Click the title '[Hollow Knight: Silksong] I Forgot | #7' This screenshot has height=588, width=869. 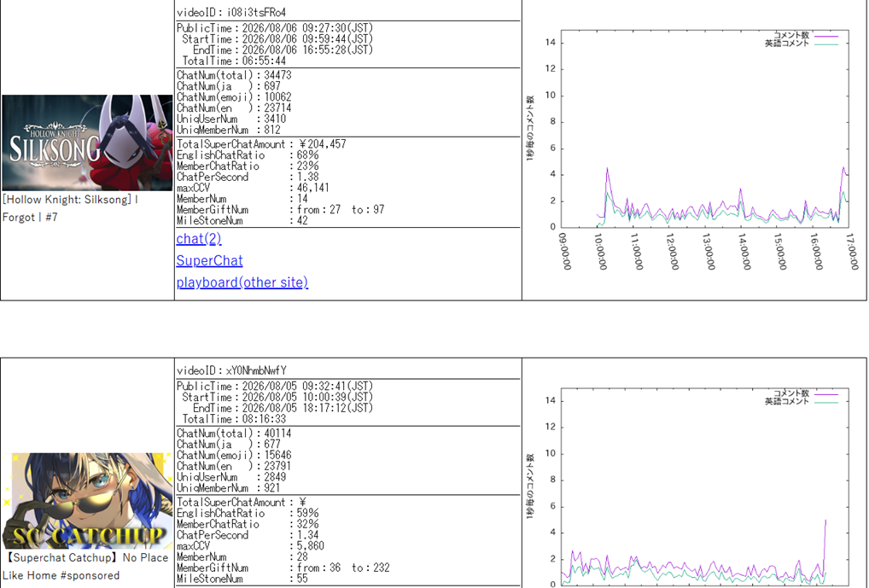tap(70, 208)
